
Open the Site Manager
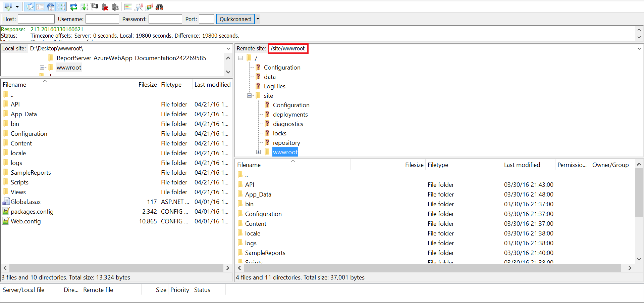[8, 7]
